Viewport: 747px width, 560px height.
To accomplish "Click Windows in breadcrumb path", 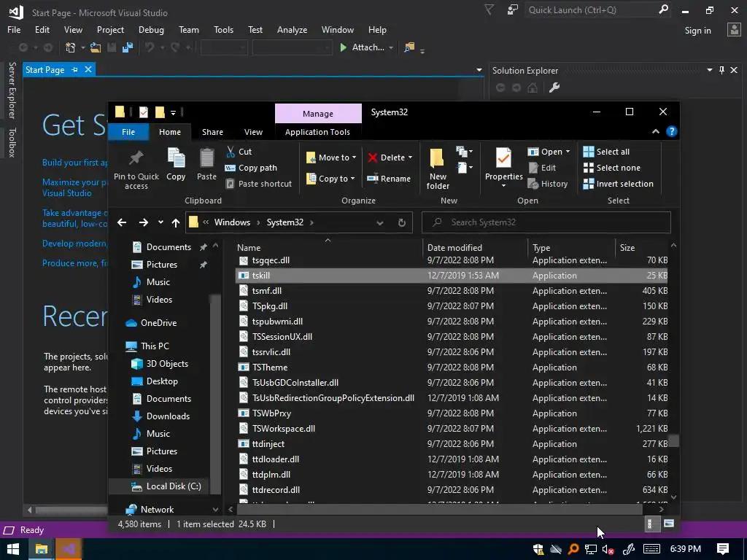I will (232, 222).
